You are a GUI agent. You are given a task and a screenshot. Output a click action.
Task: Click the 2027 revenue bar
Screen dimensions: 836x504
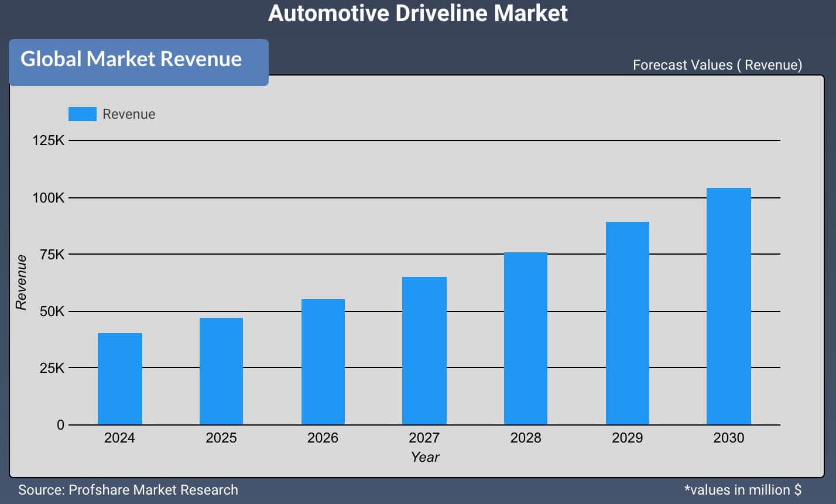click(x=424, y=351)
